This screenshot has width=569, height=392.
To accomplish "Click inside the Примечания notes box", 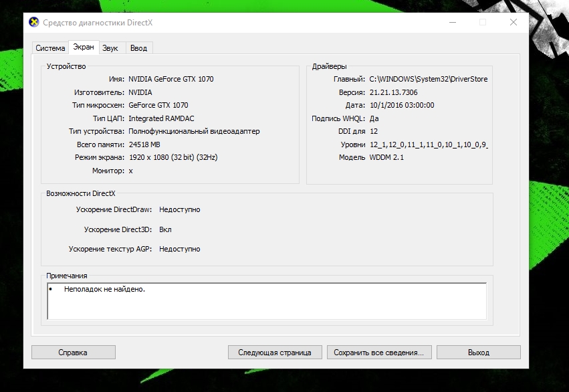I will point(267,301).
